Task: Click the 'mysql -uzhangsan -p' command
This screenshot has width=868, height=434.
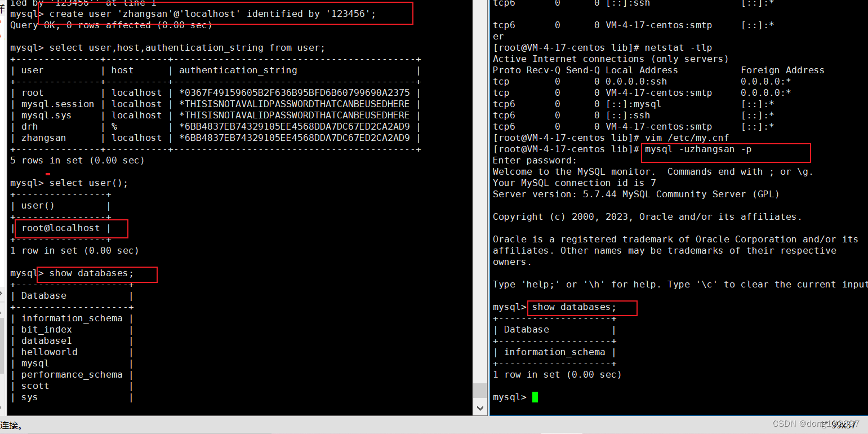Action: coord(698,149)
